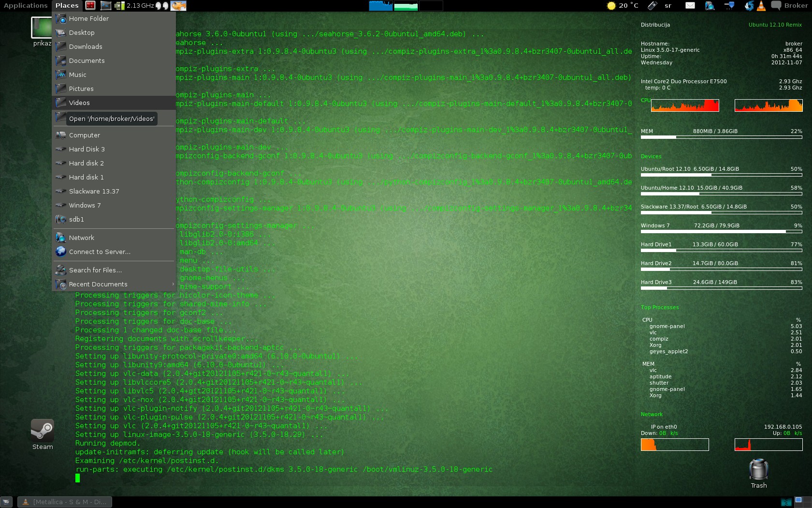Viewport: 812px width, 508px height.
Task: Click the workspace switcher in the bottom panel
Action: click(802, 502)
